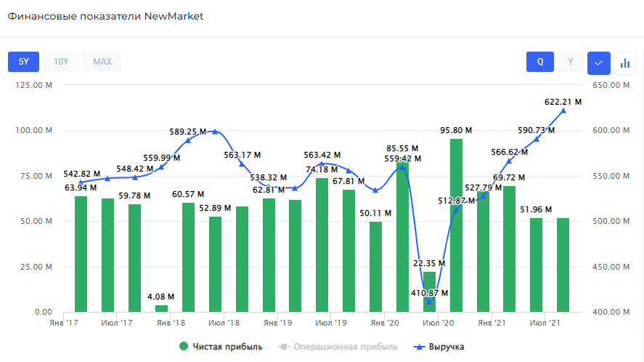Select the 10Y time range
Screen dimensions: 644x362
[61, 62]
